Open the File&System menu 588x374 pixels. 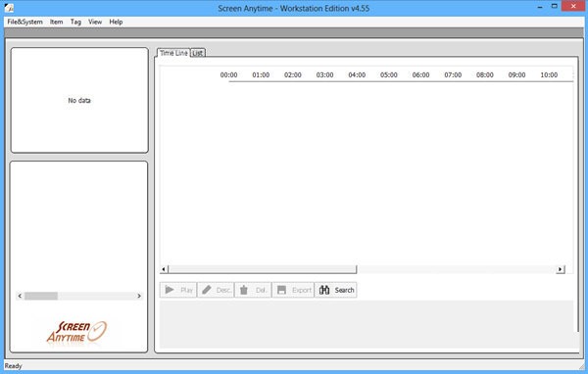pyautogui.click(x=25, y=22)
